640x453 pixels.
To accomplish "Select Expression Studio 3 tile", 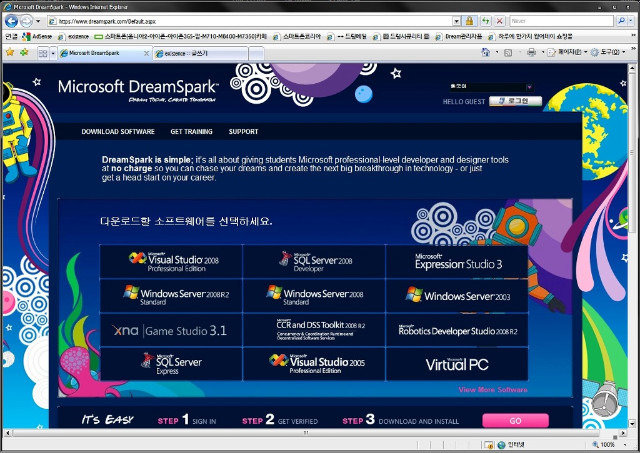I will 457,262.
